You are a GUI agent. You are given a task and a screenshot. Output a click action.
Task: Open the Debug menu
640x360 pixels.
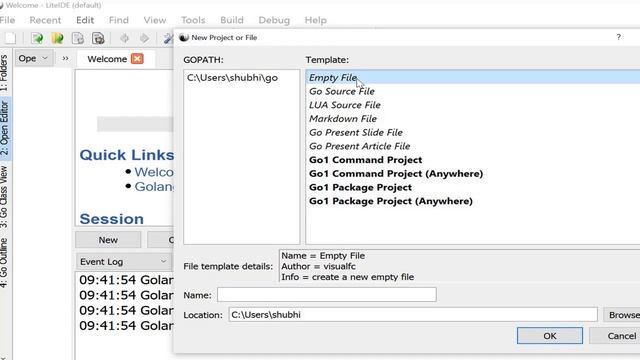(274, 20)
